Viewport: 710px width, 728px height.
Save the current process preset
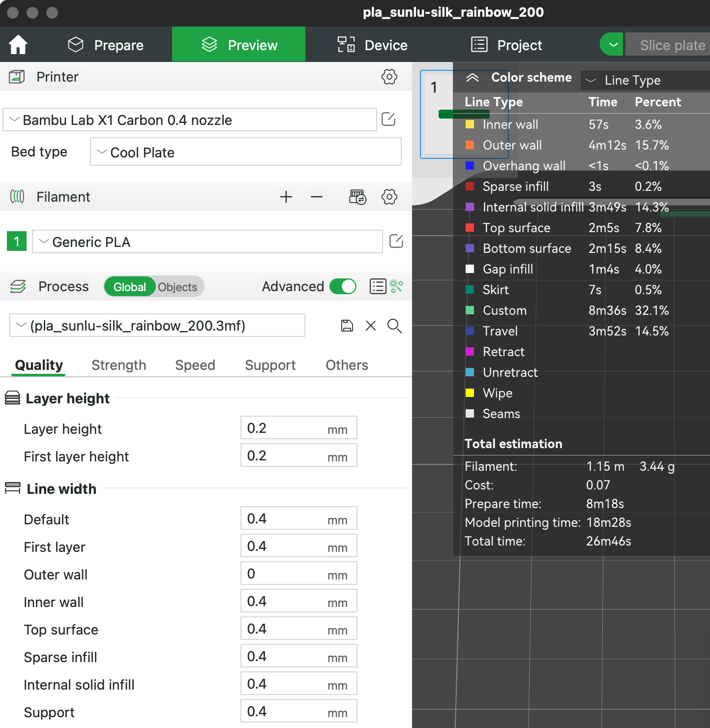click(347, 326)
